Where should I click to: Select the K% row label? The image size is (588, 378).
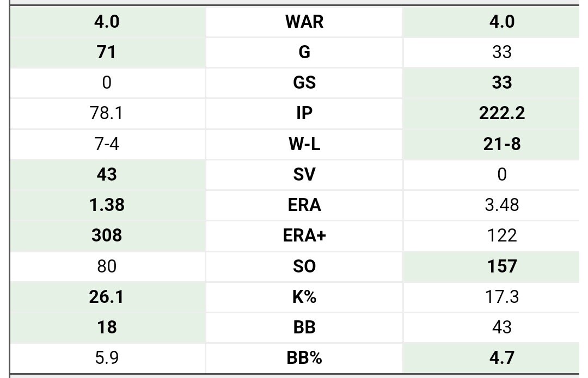[x=304, y=297]
